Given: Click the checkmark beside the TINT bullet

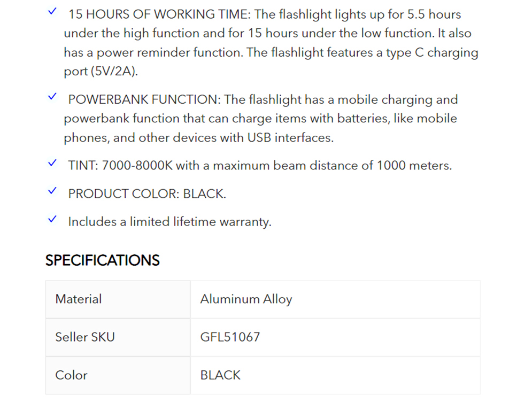Looking at the screenshot, I should click(x=52, y=164).
